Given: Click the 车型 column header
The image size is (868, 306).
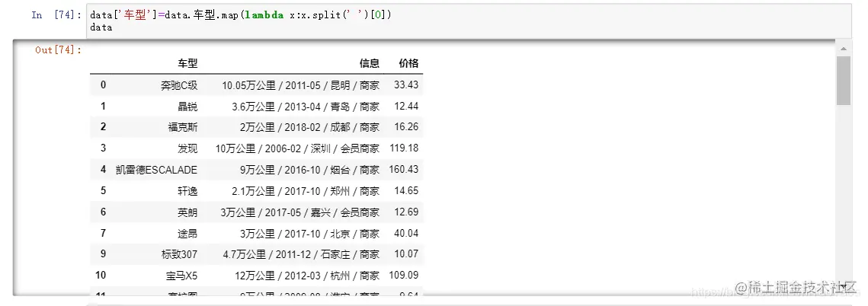Looking at the screenshot, I should pos(187,64).
